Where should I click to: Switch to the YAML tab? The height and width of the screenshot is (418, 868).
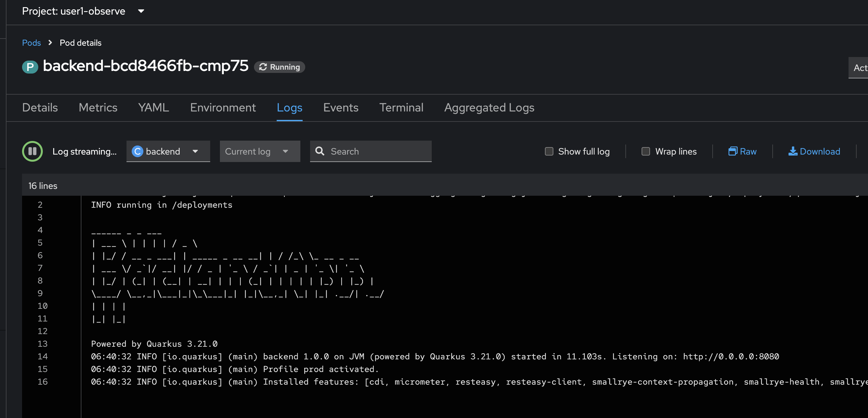point(153,108)
